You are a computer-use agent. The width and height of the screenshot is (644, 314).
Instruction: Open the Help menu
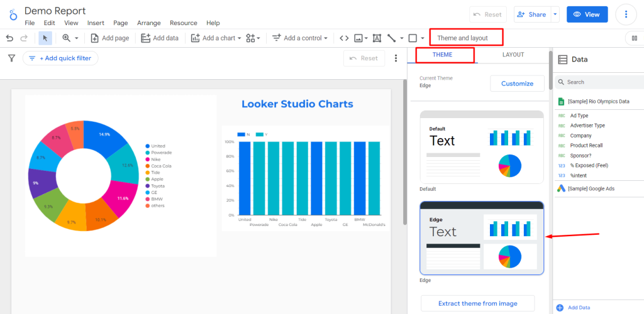(213, 23)
